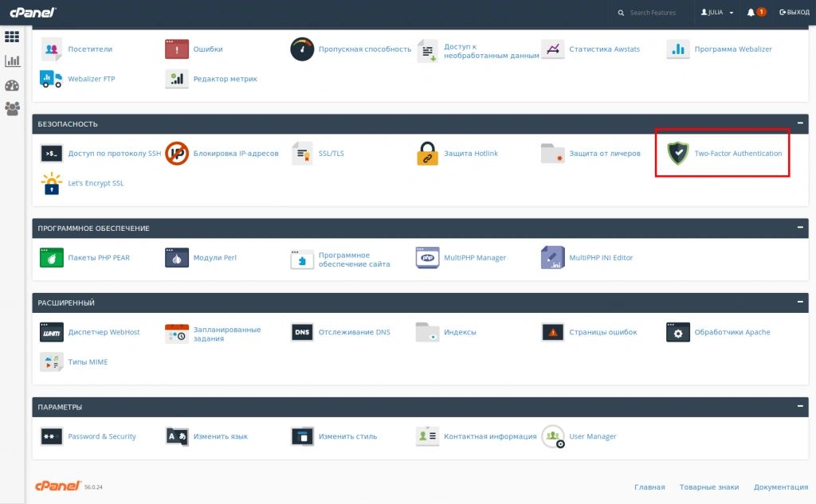Viewport: 816px width, 504px height.
Task: Click the Защита Hotlink padlock icon
Action: [427, 154]
